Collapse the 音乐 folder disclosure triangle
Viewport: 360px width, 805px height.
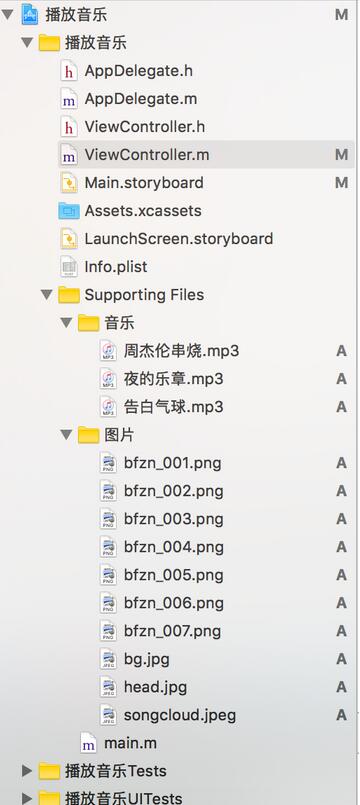click(67, 323)
